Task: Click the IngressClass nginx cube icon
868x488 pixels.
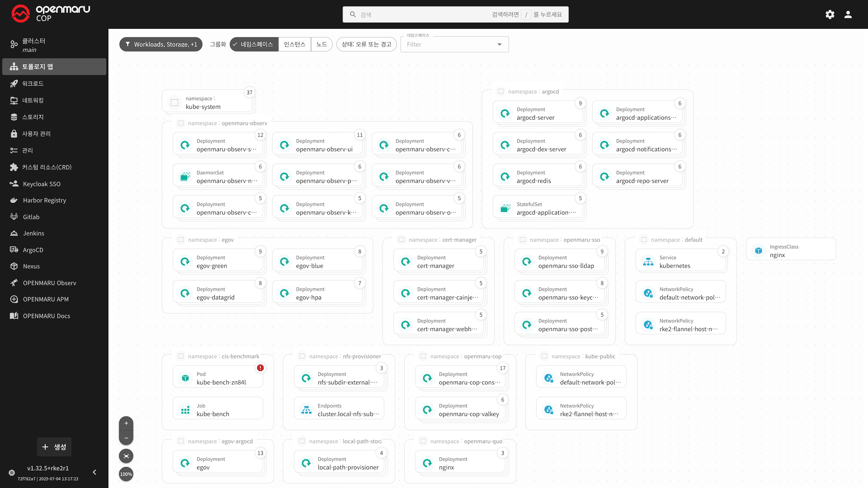Action: 759,251
